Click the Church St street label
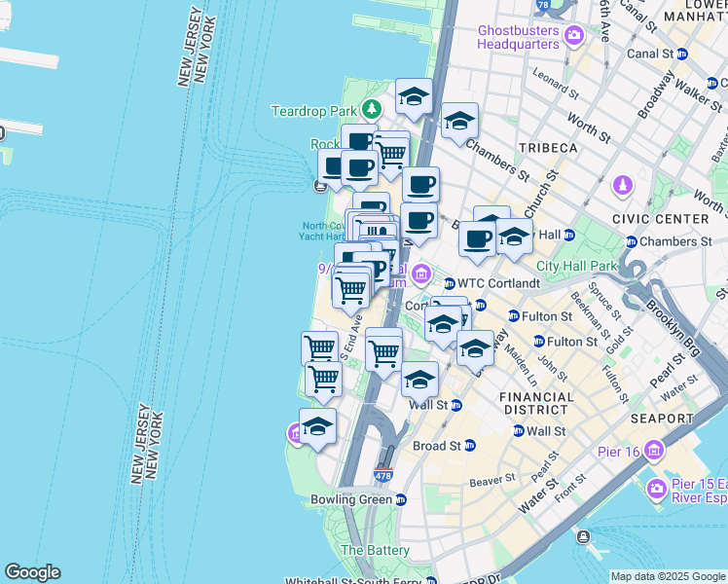 542,194
